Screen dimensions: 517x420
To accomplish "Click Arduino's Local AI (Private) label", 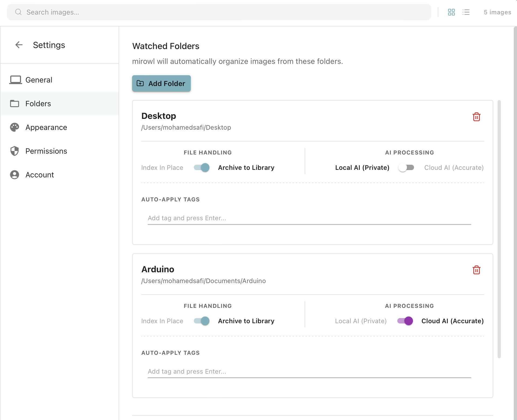I will pyautogui.click(x=361, y=321).
